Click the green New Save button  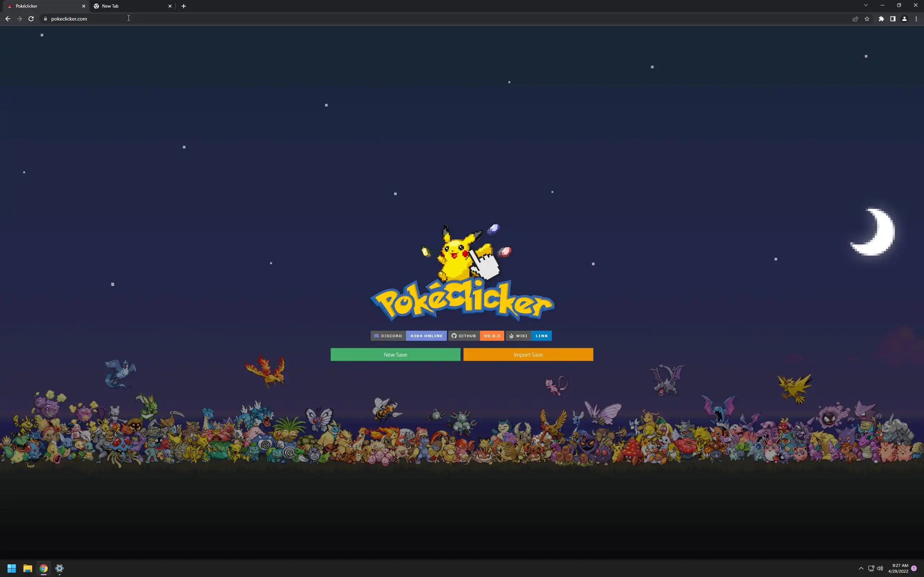pyautogui.click(x=395, y=354)
